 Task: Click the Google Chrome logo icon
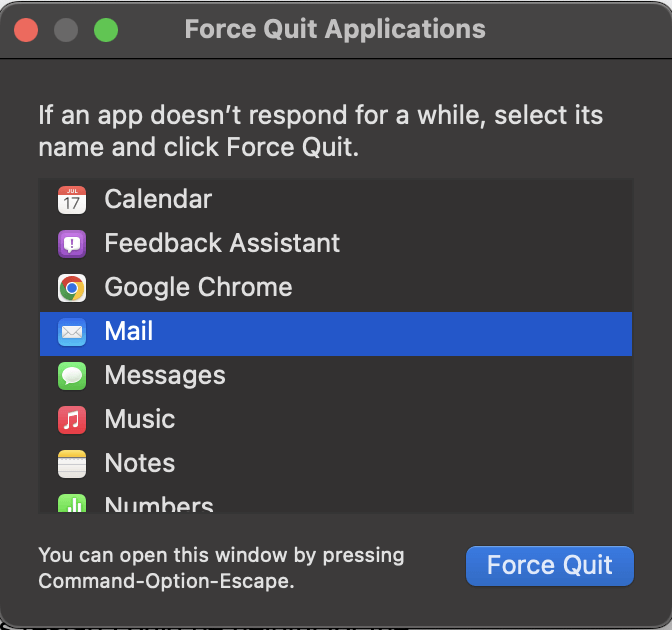[x=72, y=288]
